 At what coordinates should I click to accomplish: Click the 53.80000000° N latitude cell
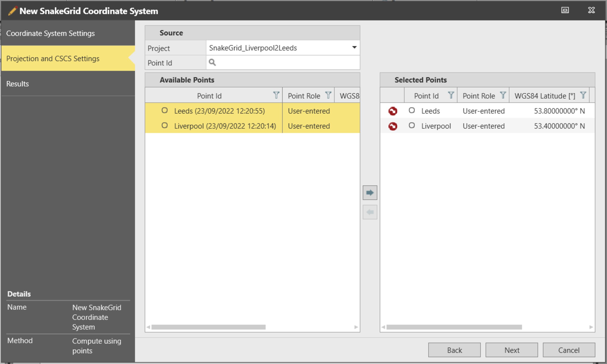(559, 111)
